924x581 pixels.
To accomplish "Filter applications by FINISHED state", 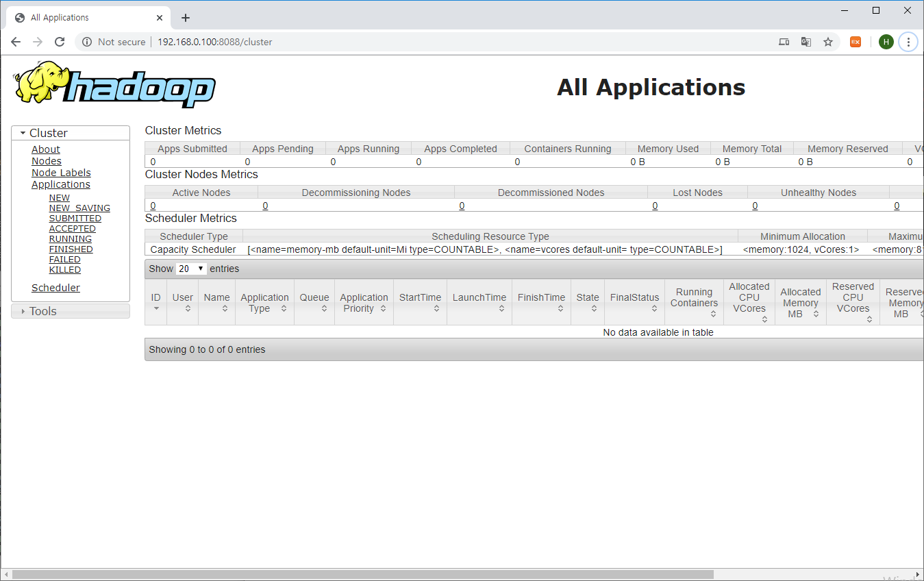I will click(x=71, y=249).
